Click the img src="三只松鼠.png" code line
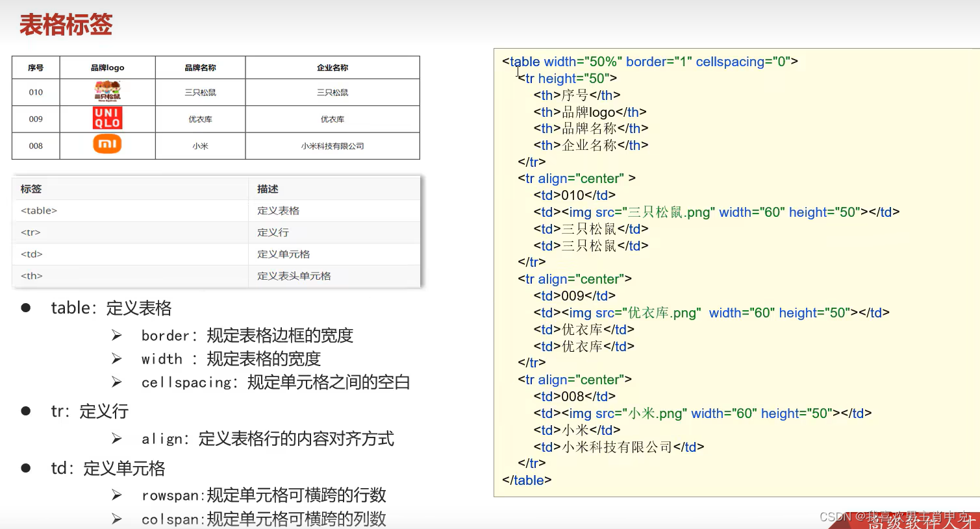The image size is (980, 529). pos(716,212)
